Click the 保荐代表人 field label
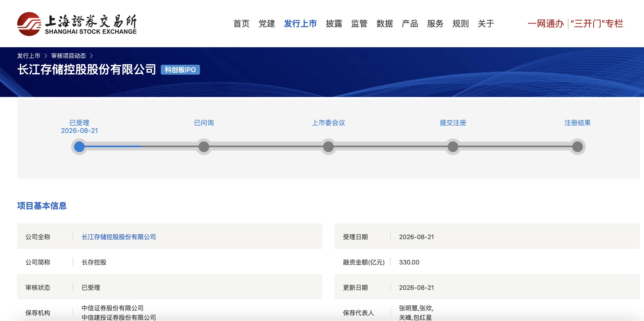Viewport: 644px width, 321px height. (359, 313)
